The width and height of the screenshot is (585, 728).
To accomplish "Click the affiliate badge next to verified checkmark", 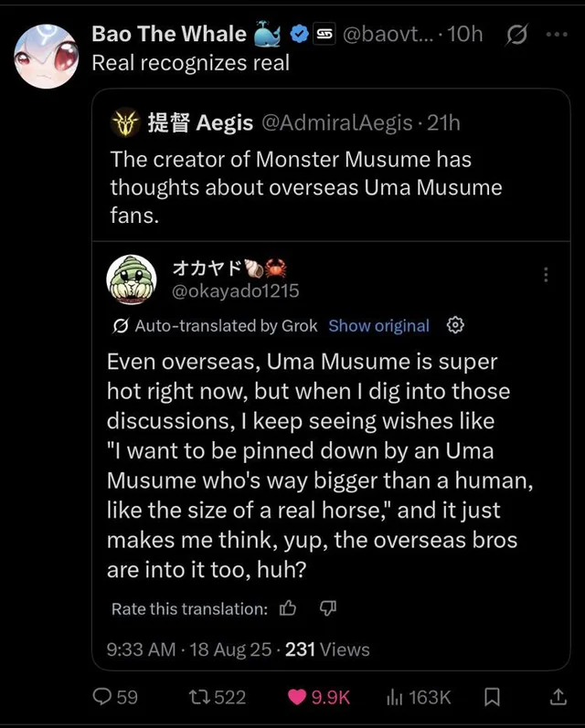I will pyautogui.click(x=324, y=35).
